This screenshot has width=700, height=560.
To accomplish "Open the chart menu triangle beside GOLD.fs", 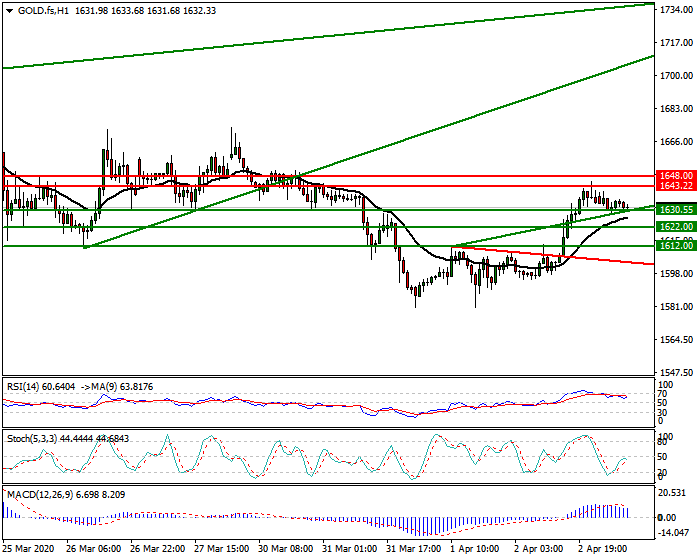I will pos(9,11).
